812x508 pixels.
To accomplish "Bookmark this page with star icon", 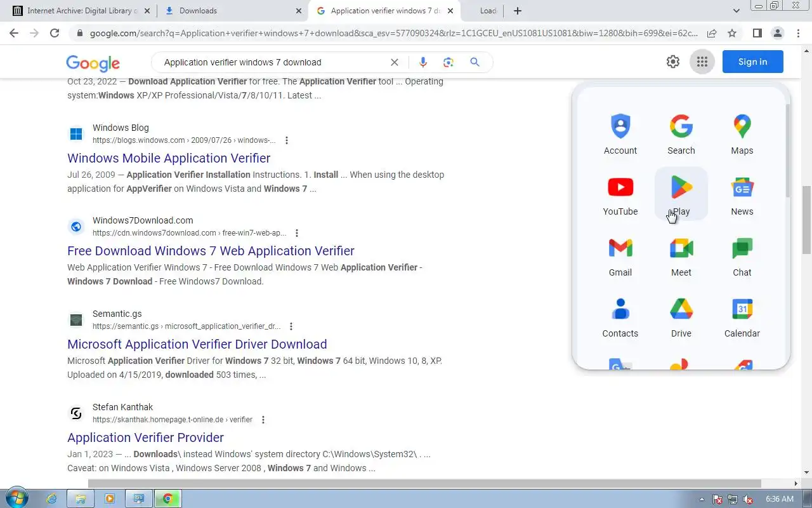I will click(x=732, y=33).
